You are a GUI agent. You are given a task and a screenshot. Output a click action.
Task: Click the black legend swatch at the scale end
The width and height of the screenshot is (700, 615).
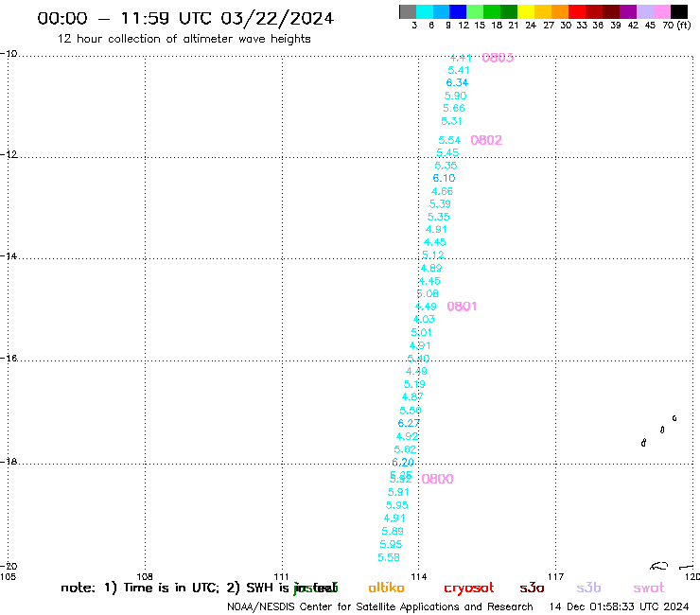679,11
